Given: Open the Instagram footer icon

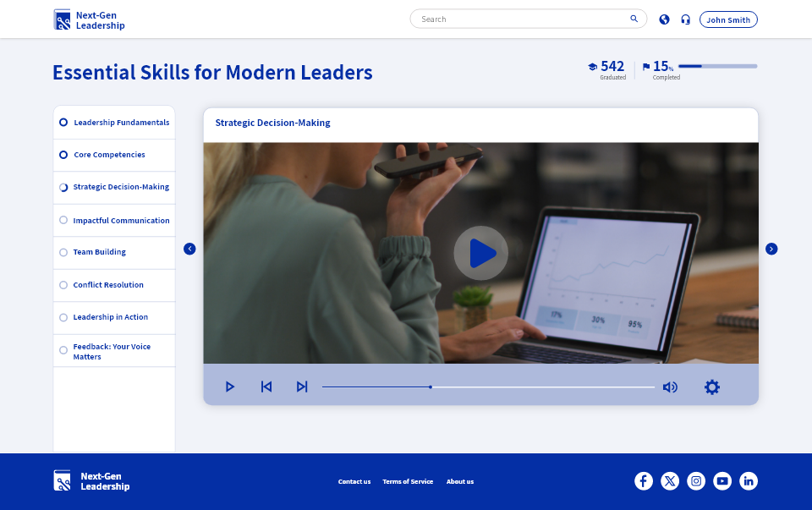Looking at the screenshot, I should click(696, 481).
